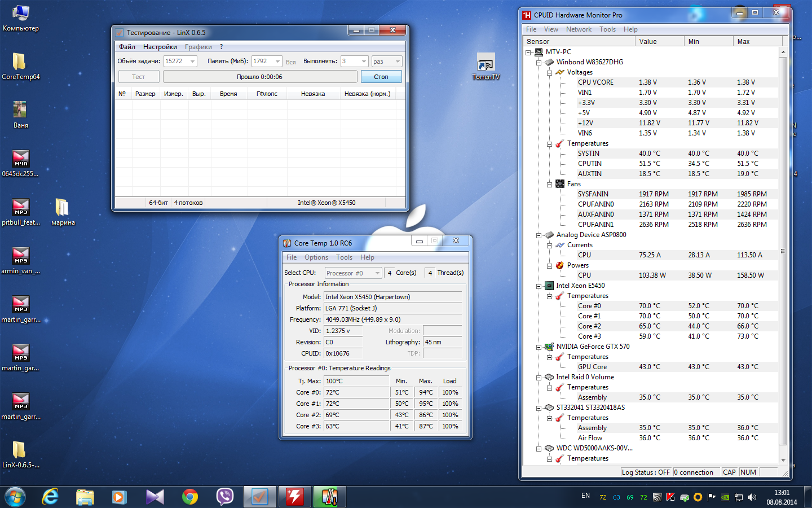Click the Прошло 0:00:06 progress bar in LinX
The width and height of the screenshot is (812, 508).
coord(260,77)
